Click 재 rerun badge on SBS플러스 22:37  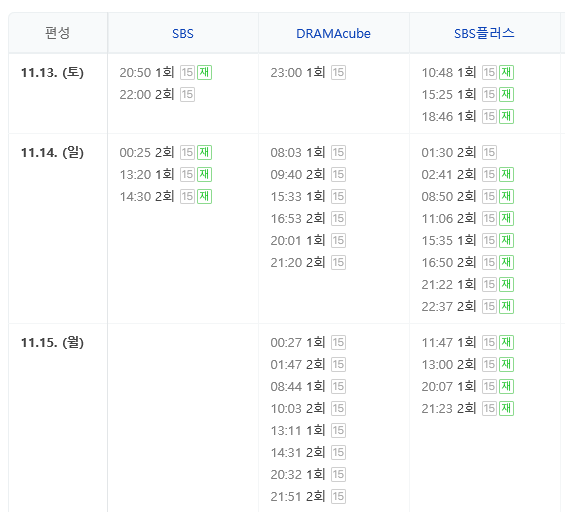click(x=506, y=306)
